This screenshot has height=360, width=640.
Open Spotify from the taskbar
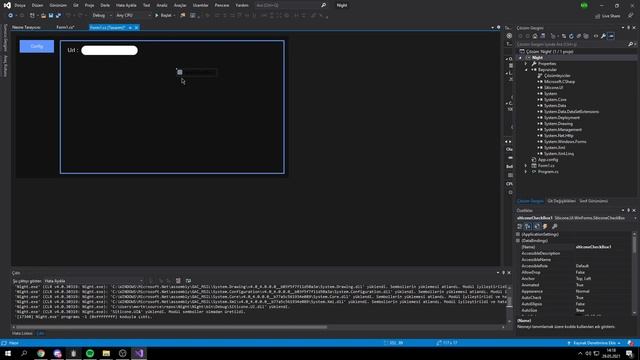(x=90, y=353)
